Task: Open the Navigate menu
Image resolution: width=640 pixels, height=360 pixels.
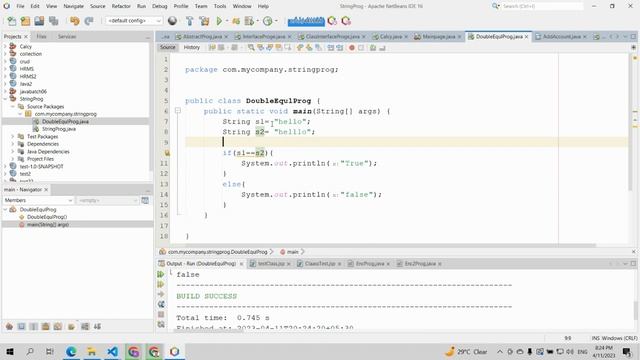Action: (x=73, y=6)
